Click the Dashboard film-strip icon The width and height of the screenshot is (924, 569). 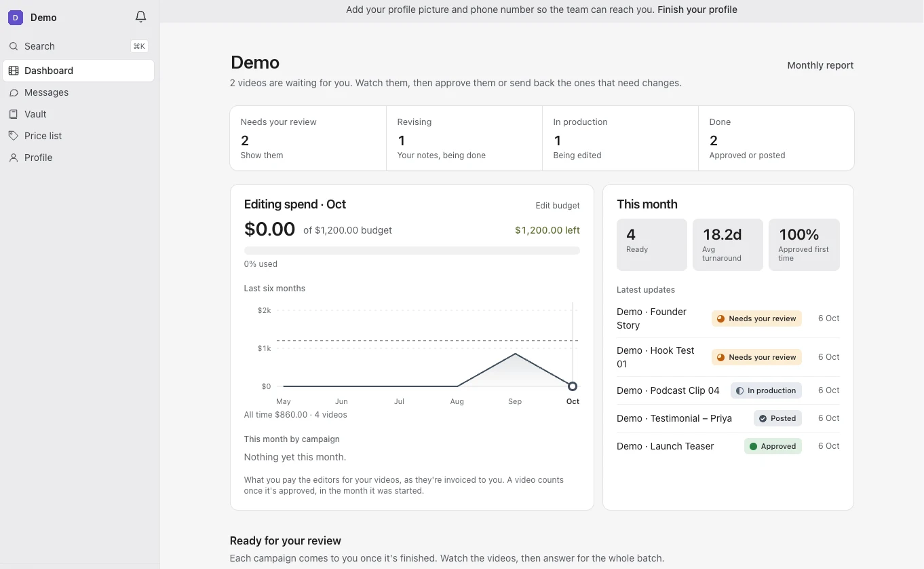(x=14, y=71)
